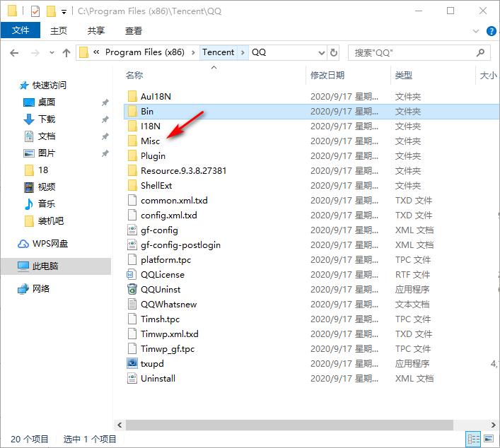Click the gf-config XML file icon
Viewport: 500px width, 448px height.
(x=132, y=230)
